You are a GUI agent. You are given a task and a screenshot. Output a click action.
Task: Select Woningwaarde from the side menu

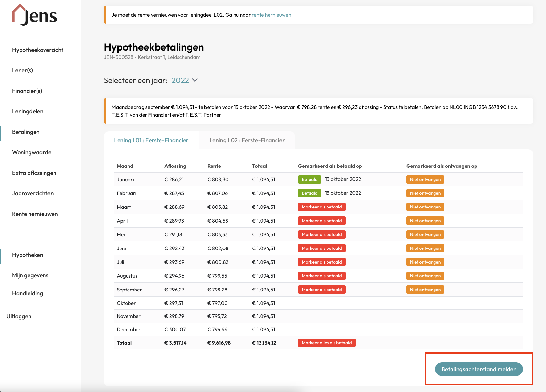pos(32,152)
